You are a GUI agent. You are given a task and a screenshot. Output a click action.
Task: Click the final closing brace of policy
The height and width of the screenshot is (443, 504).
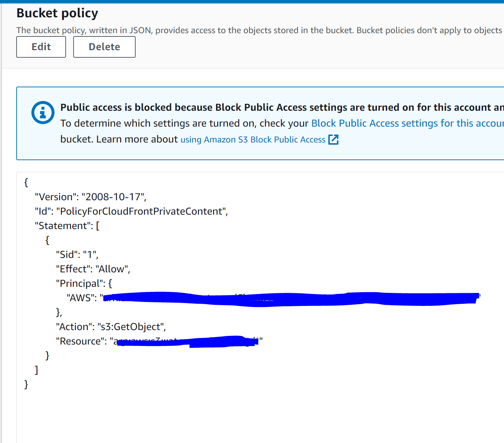tap(26, 385)
